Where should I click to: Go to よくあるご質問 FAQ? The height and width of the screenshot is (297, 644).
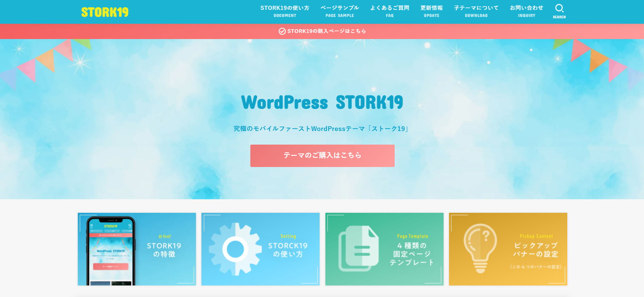tap(390, 11)
